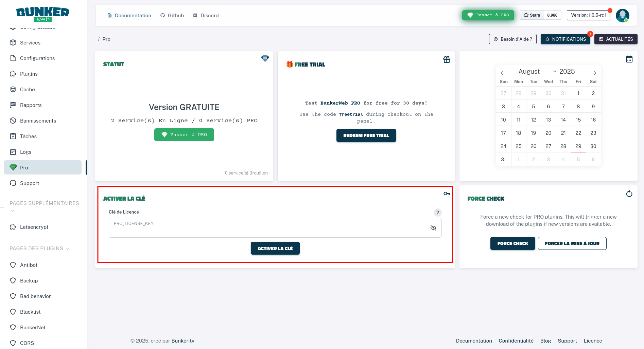
Task: Open the August month dropdown
Action: [x=537, y=72]
